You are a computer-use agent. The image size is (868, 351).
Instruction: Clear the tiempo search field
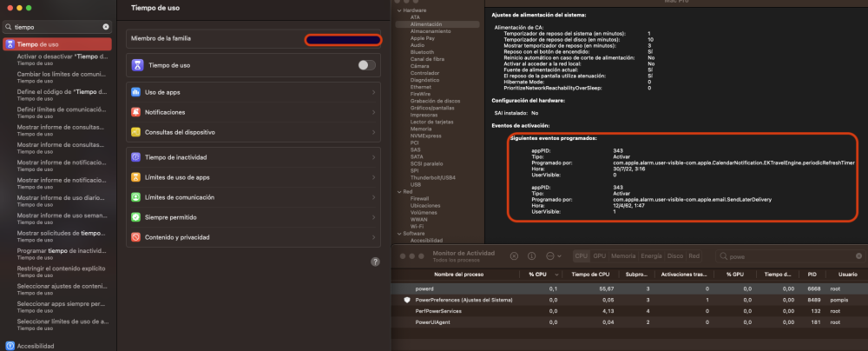click(x=106, y=27)
